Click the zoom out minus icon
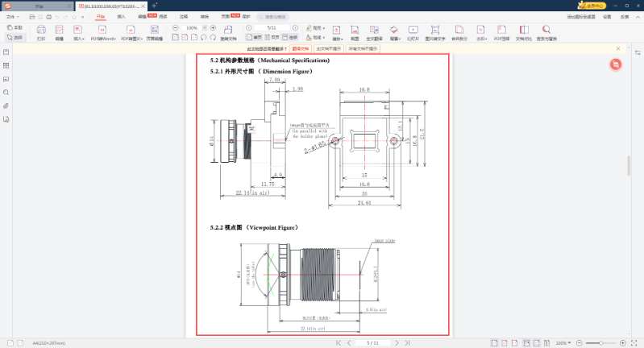Viewport: 644px width, 348px height. point(176,27)
